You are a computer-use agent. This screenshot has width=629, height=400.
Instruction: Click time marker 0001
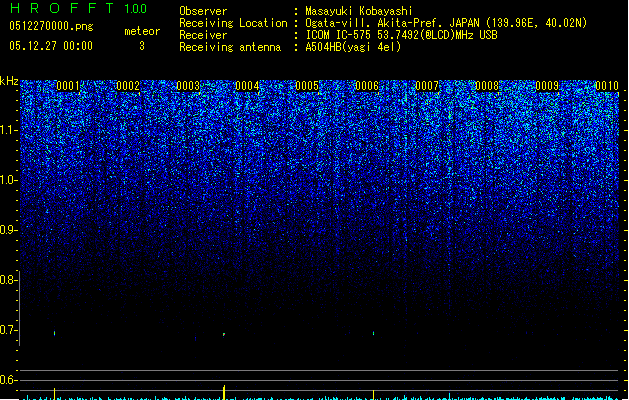68,86
